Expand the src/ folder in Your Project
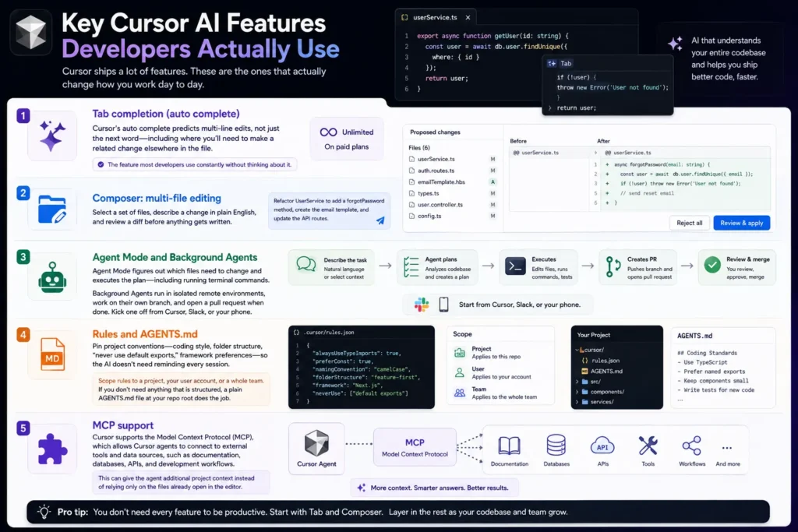 (x=577, y=382)
